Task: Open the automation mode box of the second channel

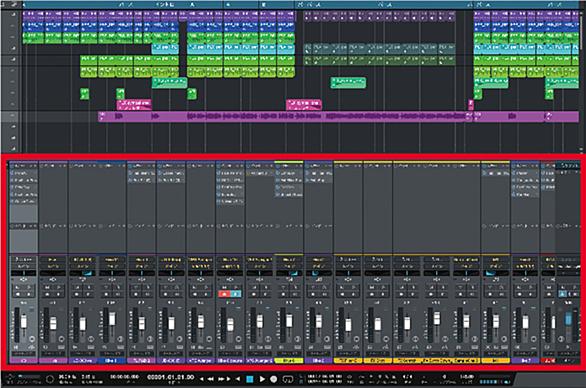Action: pos(53,353)
